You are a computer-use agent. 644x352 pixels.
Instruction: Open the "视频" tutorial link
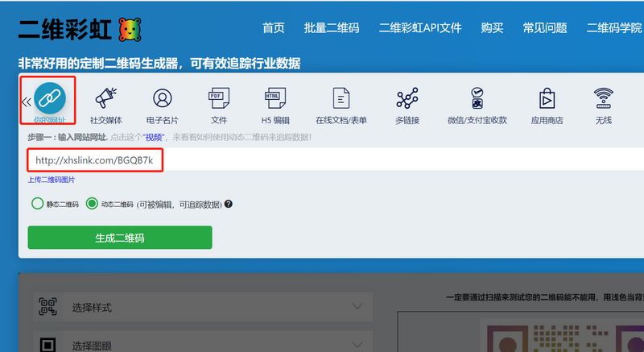click(x=154, y=137)
